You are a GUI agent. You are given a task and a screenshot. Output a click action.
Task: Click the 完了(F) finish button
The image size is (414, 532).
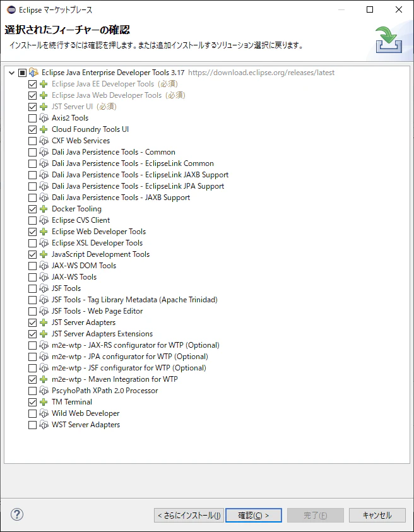pyautogui.click(x=316, y=516)
